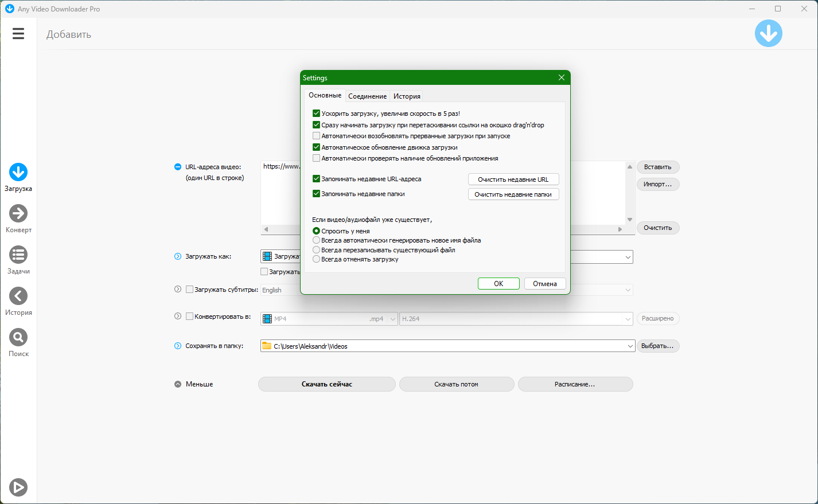Viewport: 818px width, 504px height.
Task: Toggle drag'n'drop instant download checkbox
Action: 316,125
